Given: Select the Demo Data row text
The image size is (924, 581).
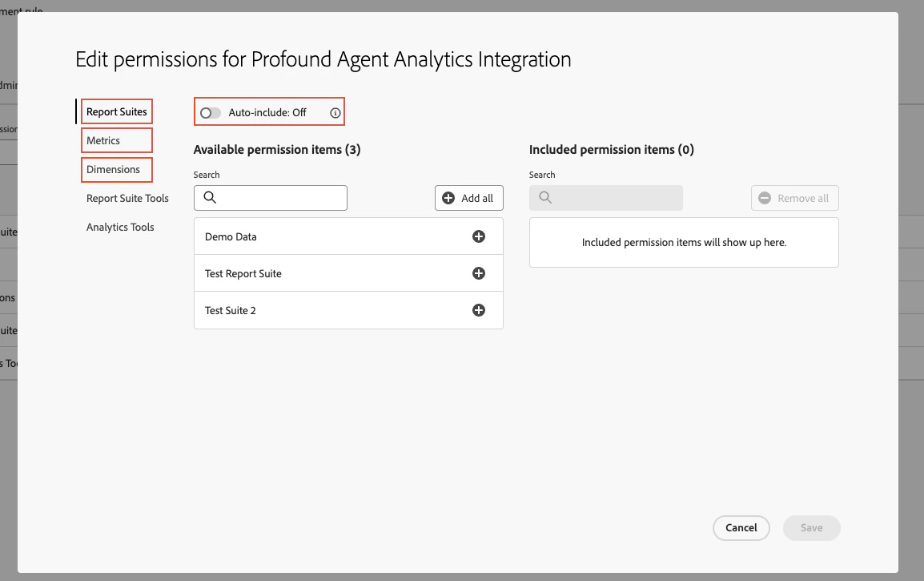Looking at the screenshot, I should point(231,236).
